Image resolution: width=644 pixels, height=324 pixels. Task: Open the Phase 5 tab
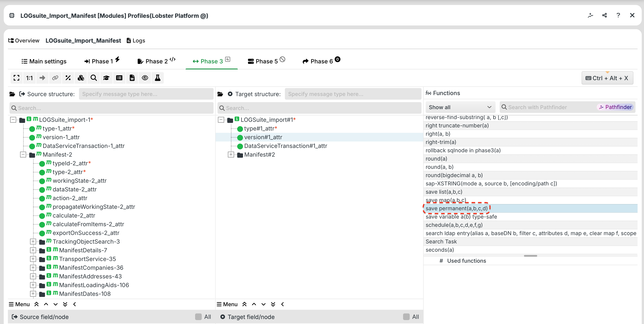click(266, 61)
